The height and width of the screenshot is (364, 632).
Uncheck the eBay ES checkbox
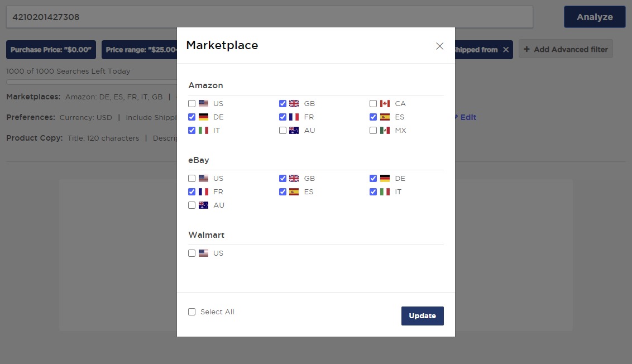(283, 191)
